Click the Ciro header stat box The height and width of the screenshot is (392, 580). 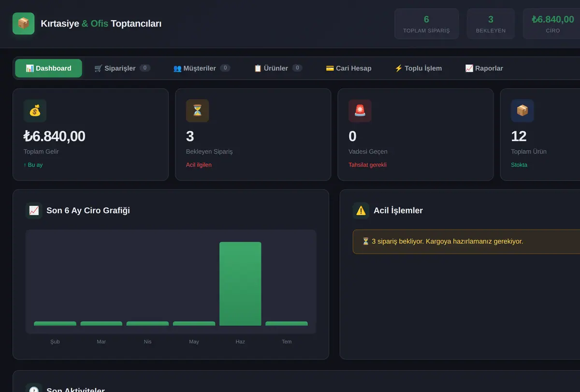click(552, 24)
